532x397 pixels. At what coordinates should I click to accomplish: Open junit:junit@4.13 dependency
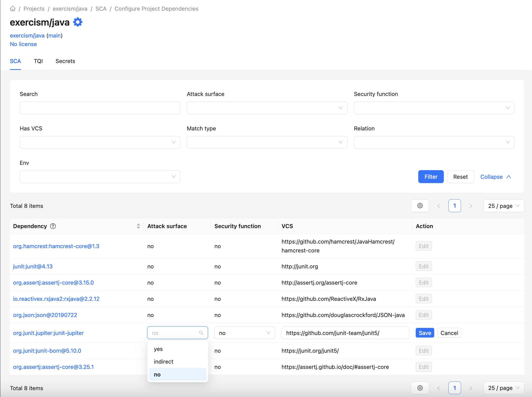coord(33,266)
